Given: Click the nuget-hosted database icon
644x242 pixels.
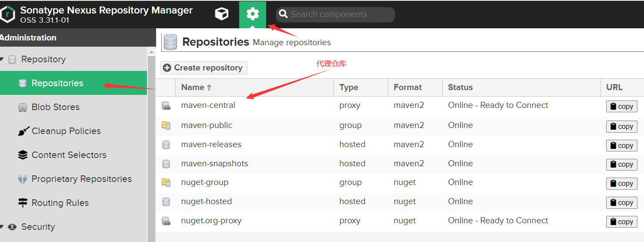Looking at the screenshot, I should point(166,202).
